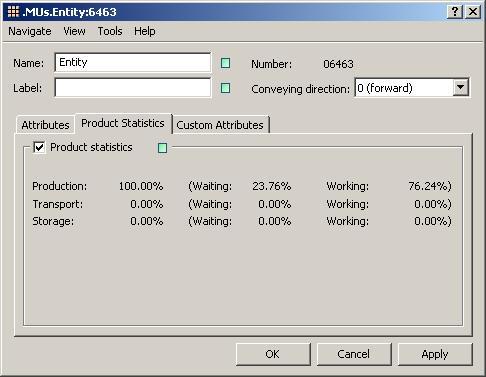
Task: Click the Transport: row label
Action: tap(58, 204)
